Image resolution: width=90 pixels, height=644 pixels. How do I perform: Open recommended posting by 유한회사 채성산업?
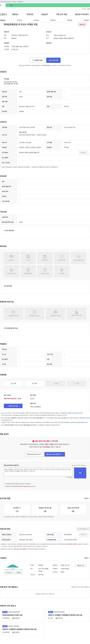click(19, 629)
